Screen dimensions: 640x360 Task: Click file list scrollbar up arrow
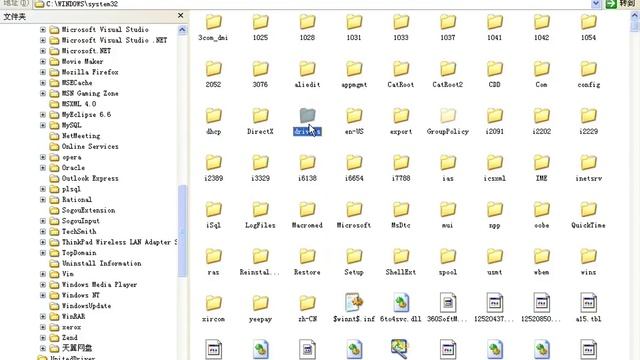tap(635, 16)
